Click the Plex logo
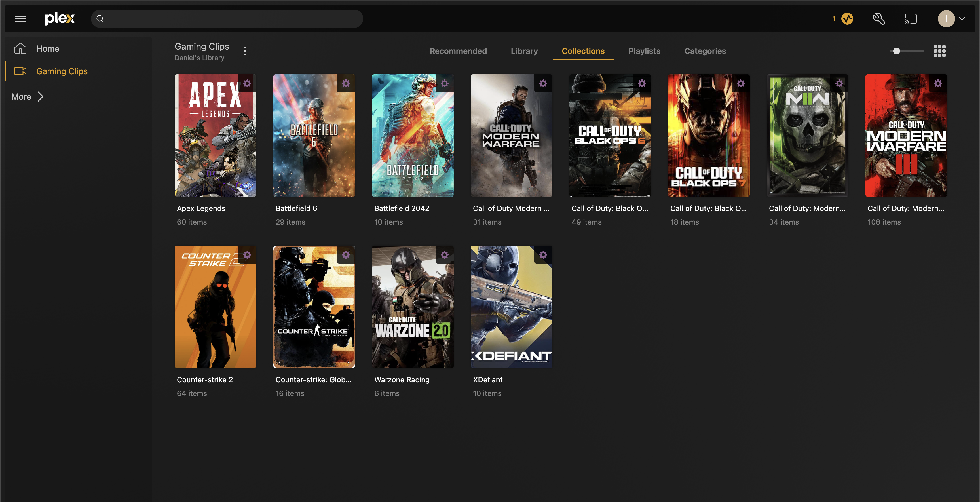 (x=60, y=18)
